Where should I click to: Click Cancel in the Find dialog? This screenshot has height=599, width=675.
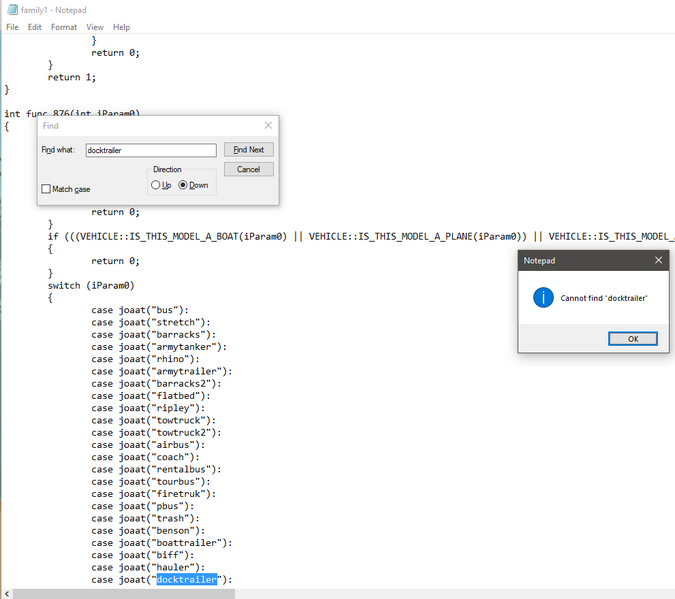248,169
